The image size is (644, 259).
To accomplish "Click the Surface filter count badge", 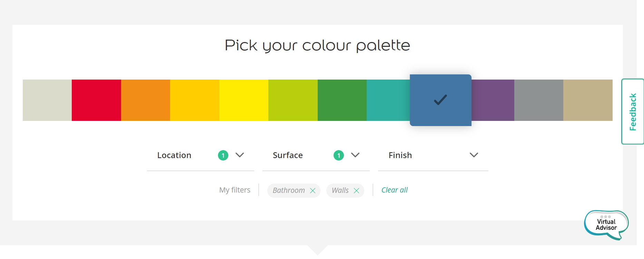I will [x=339, y=155].
